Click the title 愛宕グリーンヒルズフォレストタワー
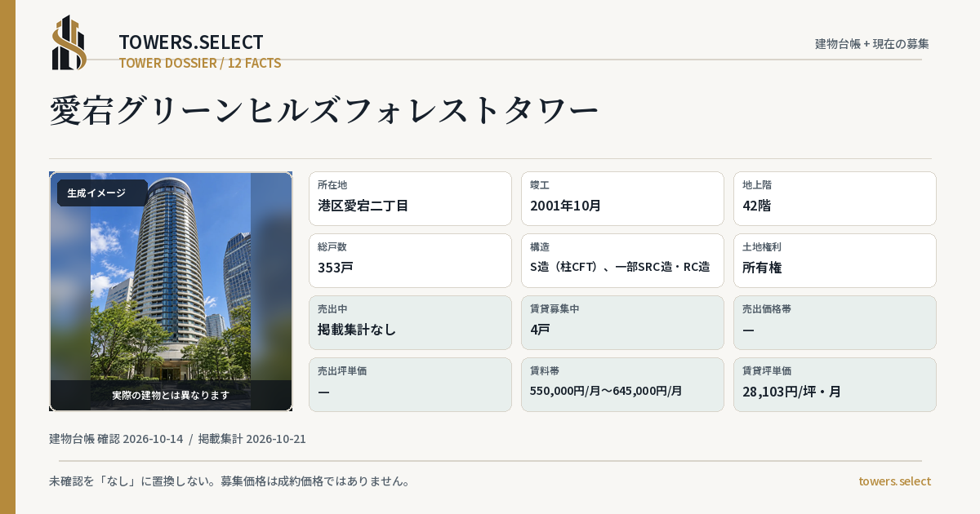 click(x=324, y=111)
